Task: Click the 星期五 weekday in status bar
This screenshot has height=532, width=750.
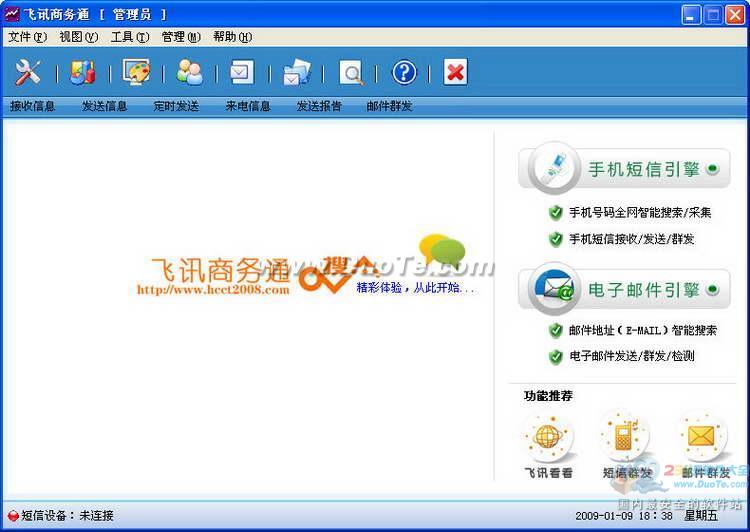Action: coord(701,516)
